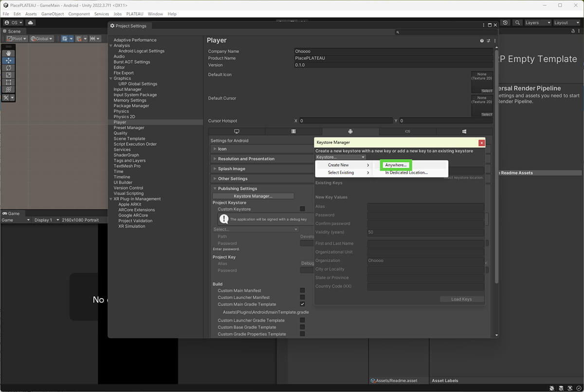The image size is (584, 392).
Task: Select the Desktop platform tab icon
Action: [x=237, y=131]
